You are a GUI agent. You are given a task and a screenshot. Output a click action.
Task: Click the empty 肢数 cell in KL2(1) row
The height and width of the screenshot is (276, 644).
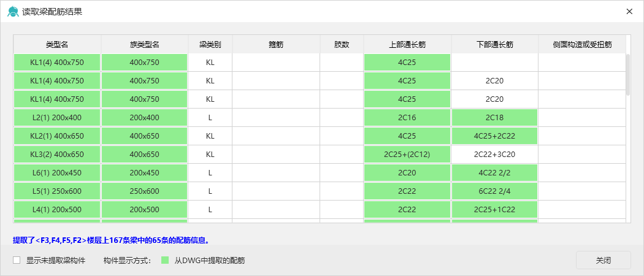[342, 136]
